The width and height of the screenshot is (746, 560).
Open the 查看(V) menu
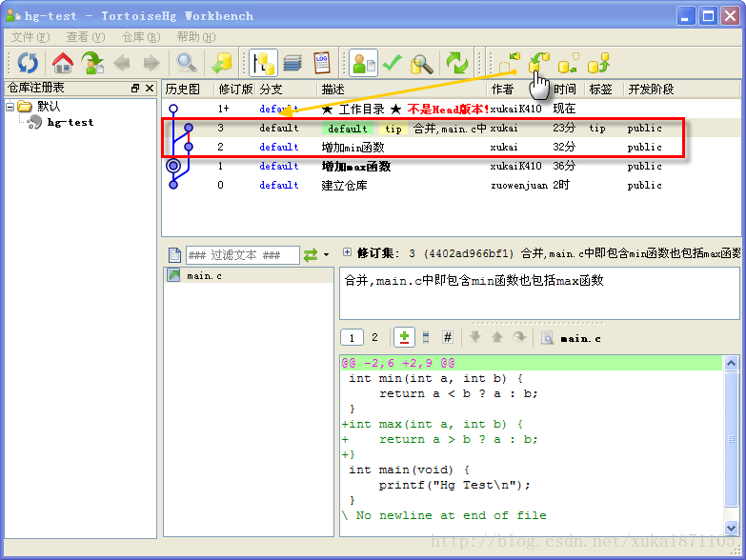pos(86,36)
